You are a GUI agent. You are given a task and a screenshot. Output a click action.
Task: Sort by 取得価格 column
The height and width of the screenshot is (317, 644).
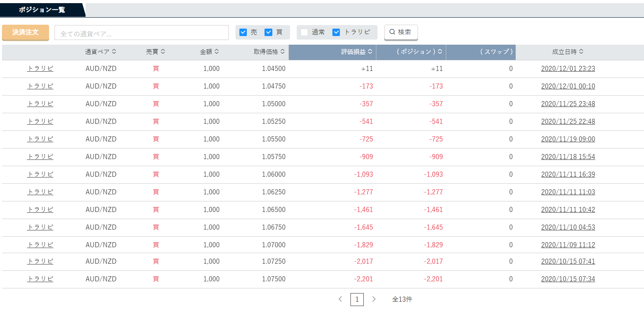(x=269, y=52)
